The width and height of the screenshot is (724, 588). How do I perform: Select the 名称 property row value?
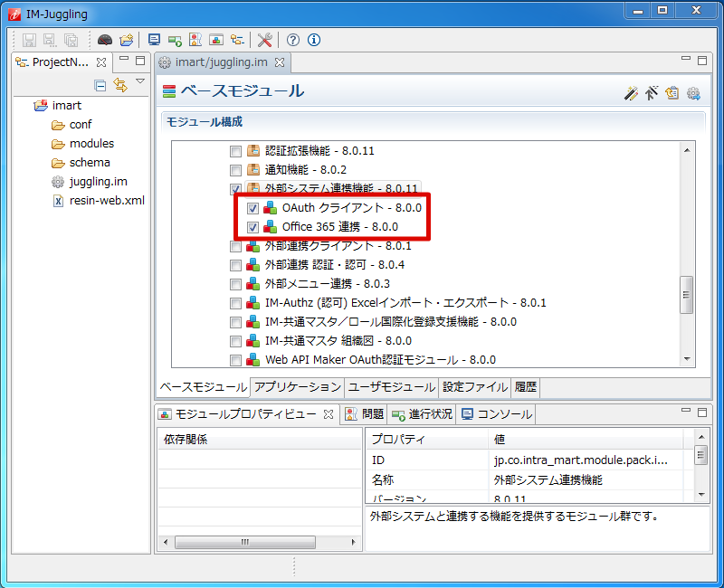coord(586,480)
